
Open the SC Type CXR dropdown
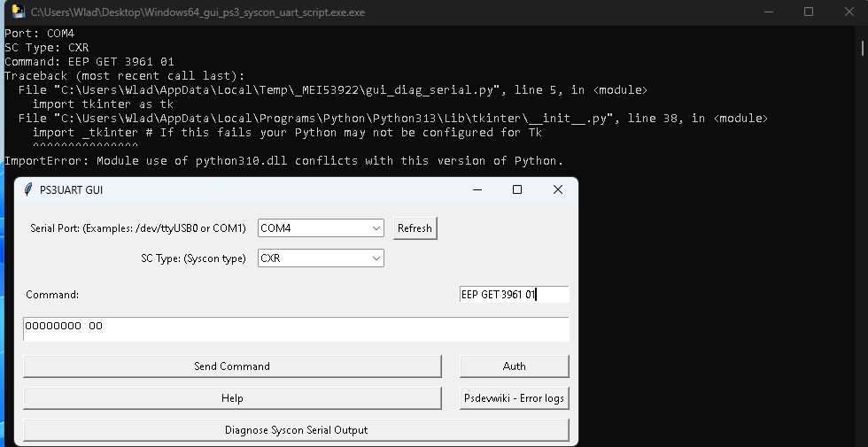coord(321,258)
